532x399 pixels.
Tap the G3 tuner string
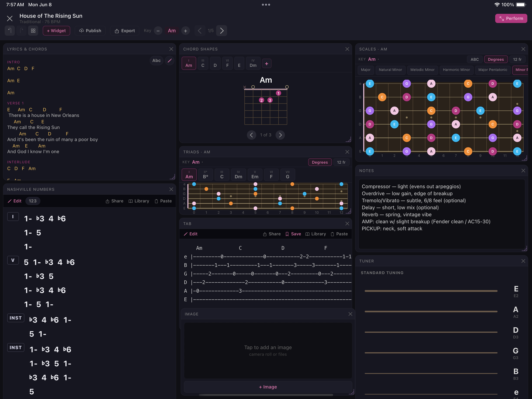(431, 353)
